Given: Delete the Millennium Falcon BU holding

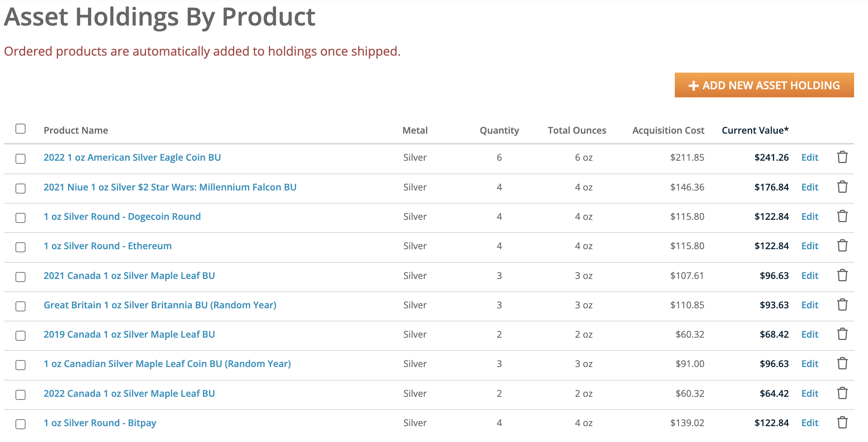Looking at the screenshot, I should [842, 187].
